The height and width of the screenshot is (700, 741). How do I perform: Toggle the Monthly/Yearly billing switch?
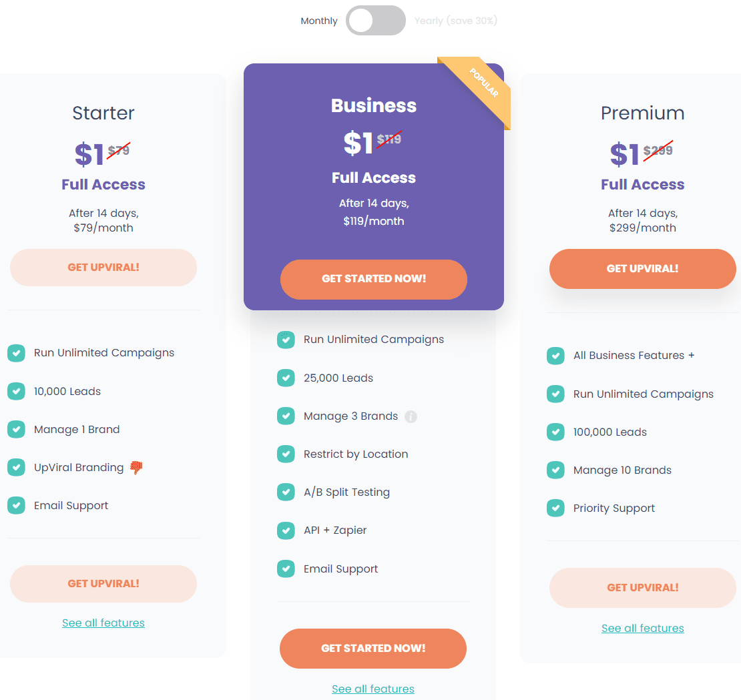tap(376, 20)
